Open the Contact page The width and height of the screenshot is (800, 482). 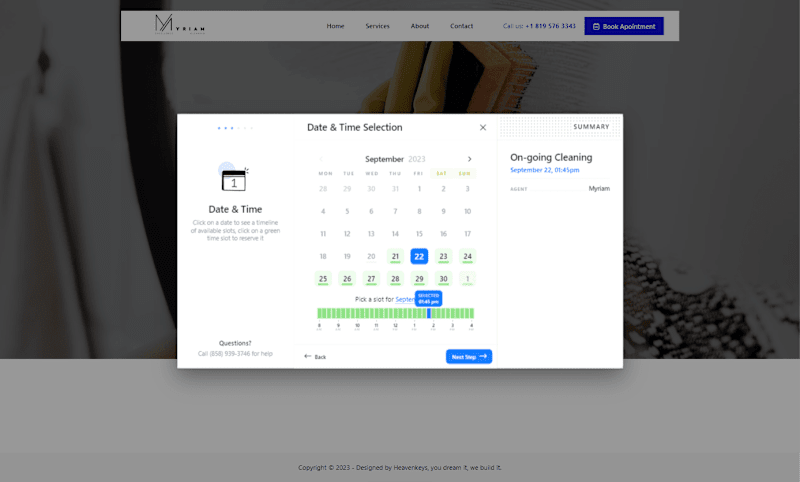coord(461,26)
